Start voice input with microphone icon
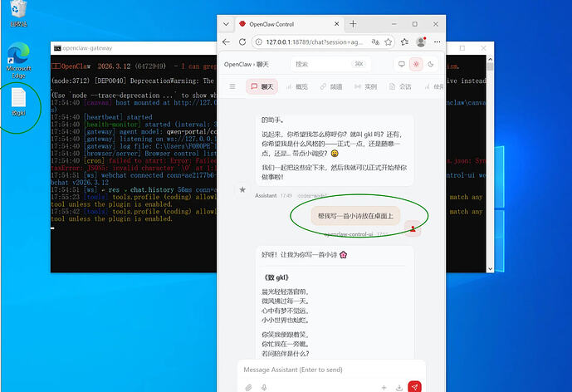This screenshot has height=392, width=572. (264, 387)
